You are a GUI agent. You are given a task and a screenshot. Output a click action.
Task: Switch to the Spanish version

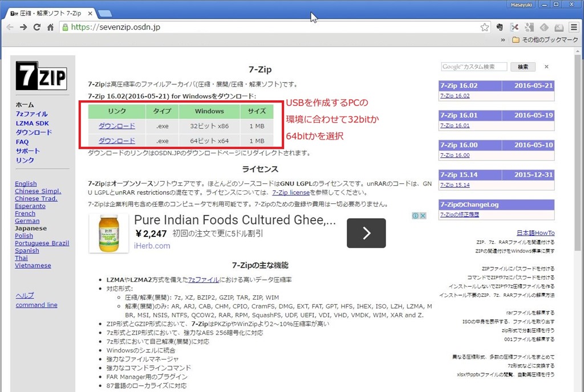27,251
